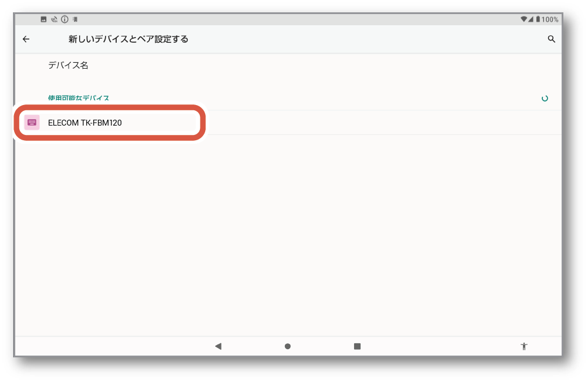Tap the mobile signal strength icon
The height and width of the screenshot is (382, 588).
(531, 19)
